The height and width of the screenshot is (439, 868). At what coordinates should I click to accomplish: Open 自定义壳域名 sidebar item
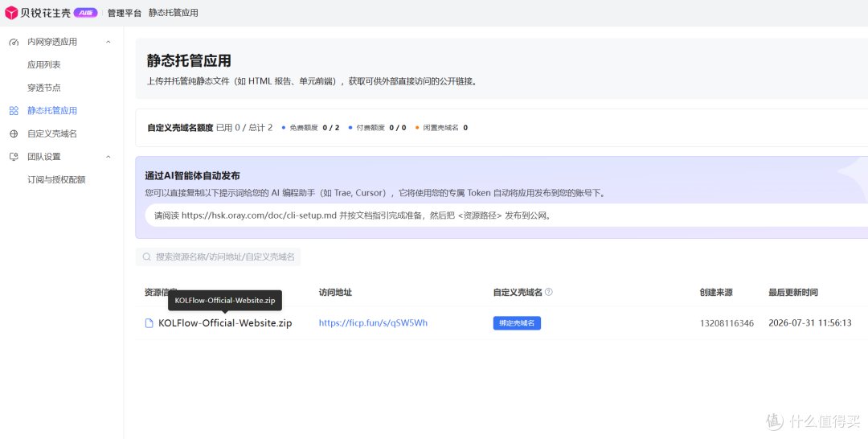point(52,134)
